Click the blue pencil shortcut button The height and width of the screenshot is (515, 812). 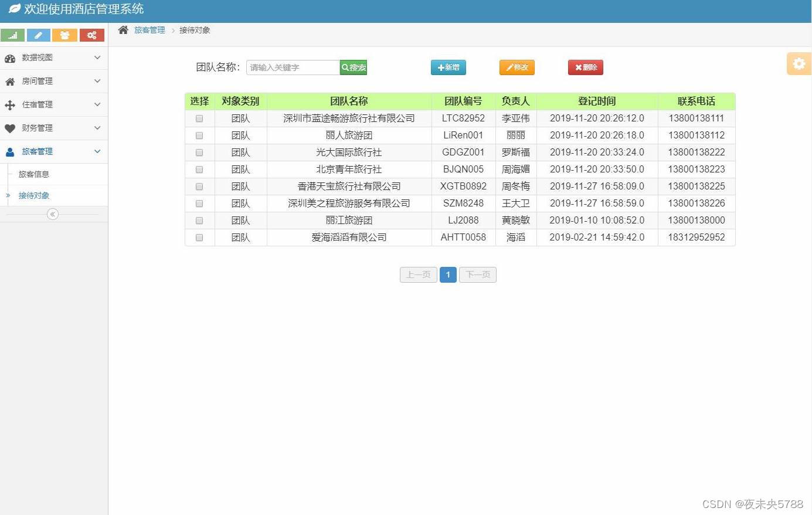point(39,35)
